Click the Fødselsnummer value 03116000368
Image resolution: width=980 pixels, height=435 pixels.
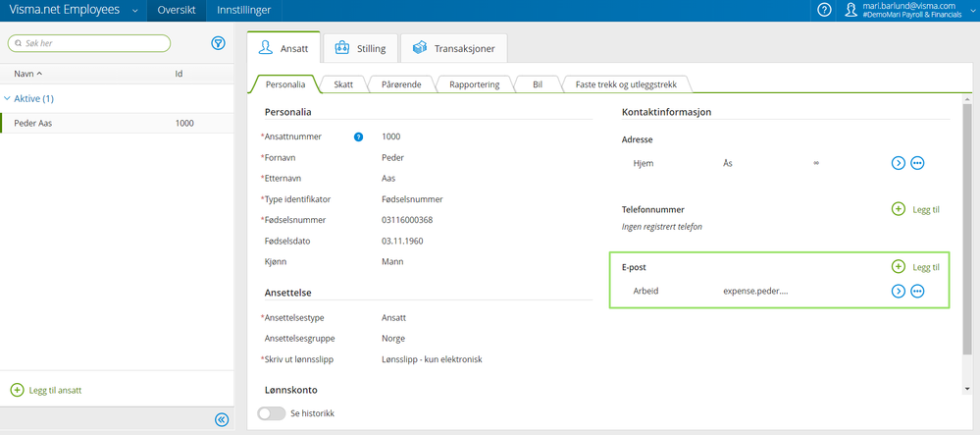coord(407,220)
